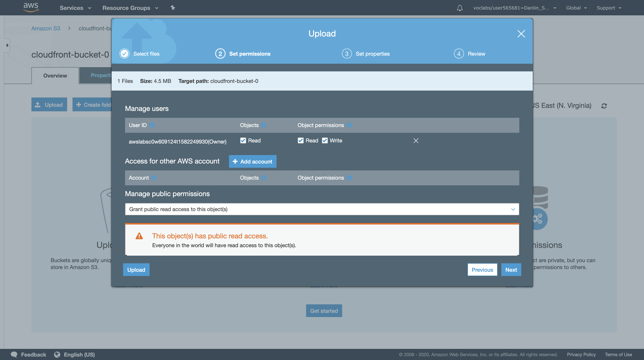Click the info icon beside Object permissions under Manage users
Screen dimensions: 644x360
pos(349,125)
